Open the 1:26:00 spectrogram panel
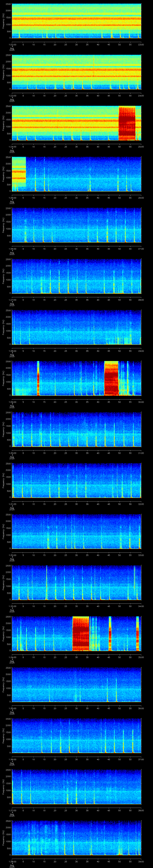 (x=76, y=225)
